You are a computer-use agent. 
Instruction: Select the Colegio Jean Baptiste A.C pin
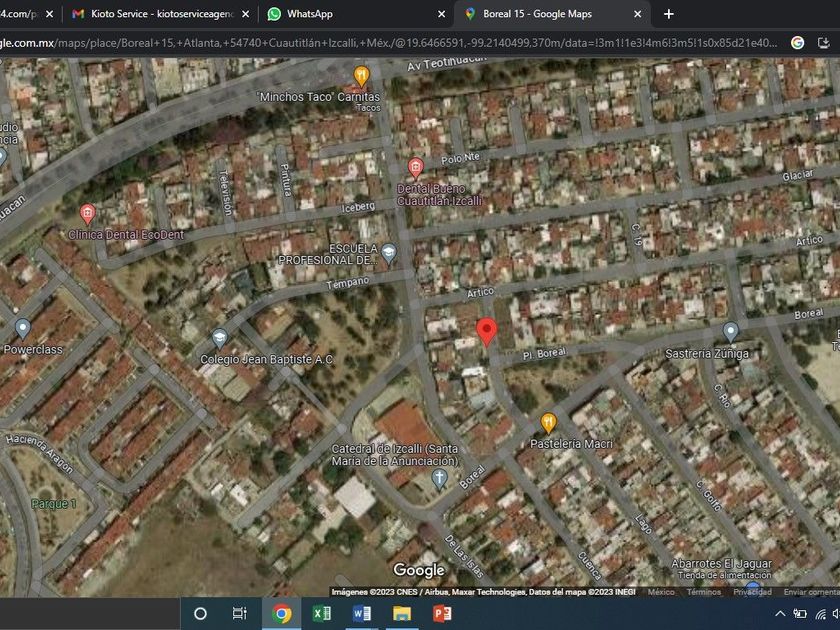[219, 338]
